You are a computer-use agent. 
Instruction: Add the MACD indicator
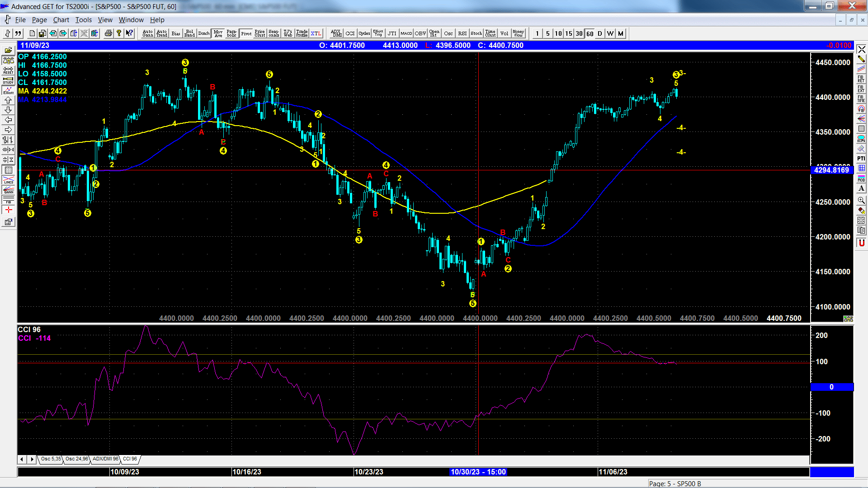(x=406, y=33)
